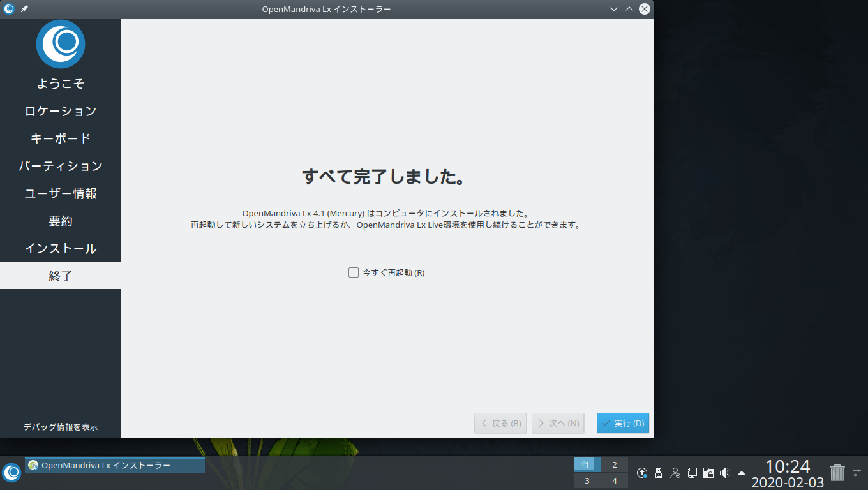Open the removable USB device tray icon

click(x=659, y=473)
